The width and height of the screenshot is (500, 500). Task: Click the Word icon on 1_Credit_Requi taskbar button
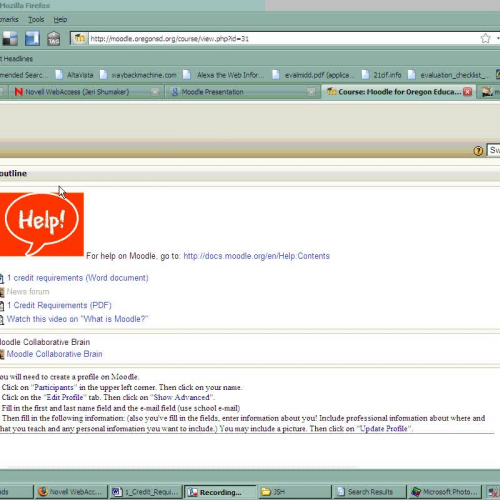pyautogui.click(x=117, y=492)
